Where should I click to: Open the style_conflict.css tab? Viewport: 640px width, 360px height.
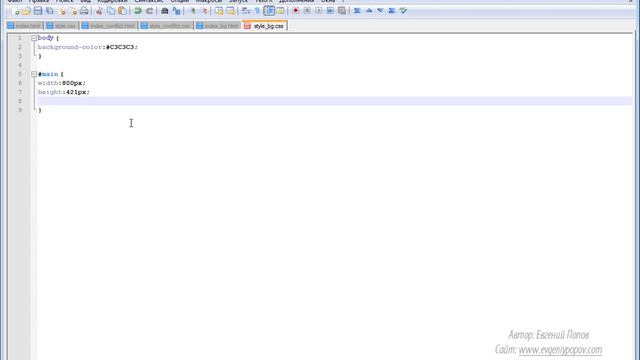click(x=166, y=26)
